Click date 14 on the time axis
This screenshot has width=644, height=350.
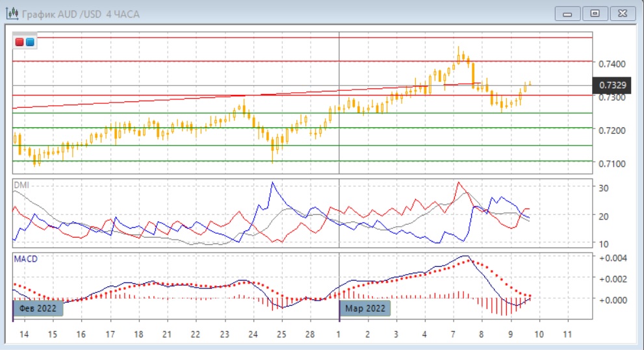point(23,334)
